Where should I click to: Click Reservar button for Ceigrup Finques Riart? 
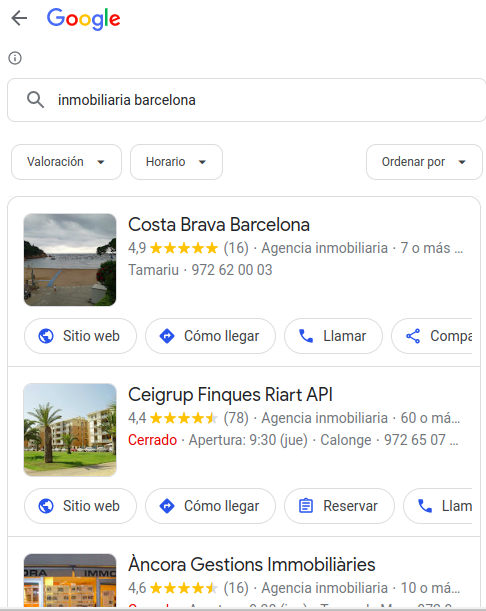(x=339, y=506)
